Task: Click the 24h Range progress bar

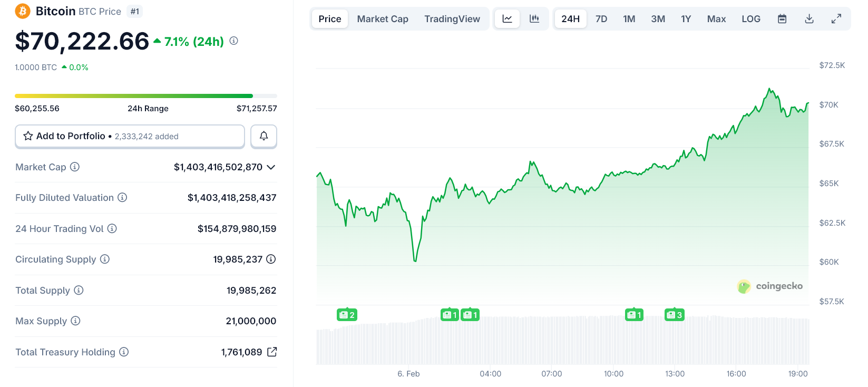Action: 146,96
